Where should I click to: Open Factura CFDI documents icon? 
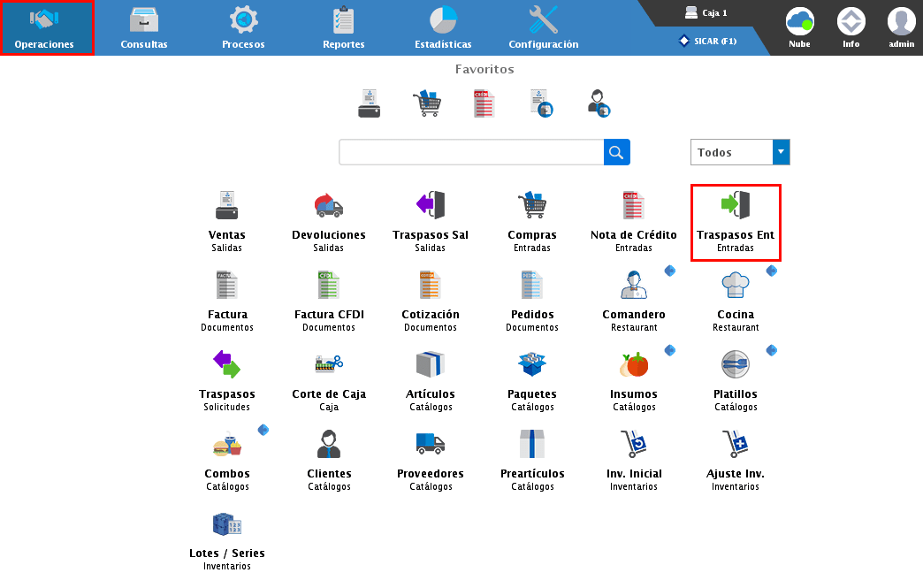(x=329, y=286)
